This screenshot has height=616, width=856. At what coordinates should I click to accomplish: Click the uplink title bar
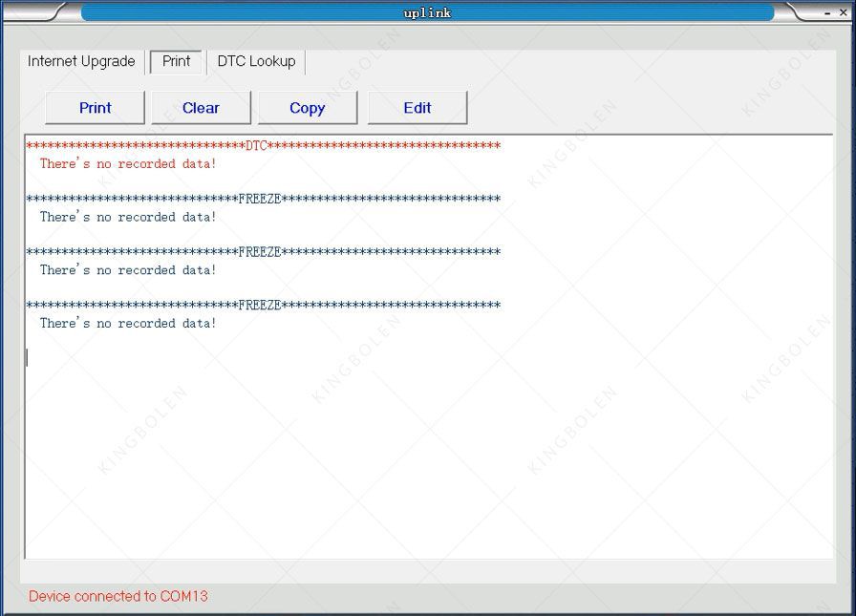click(x=427, y=12)
